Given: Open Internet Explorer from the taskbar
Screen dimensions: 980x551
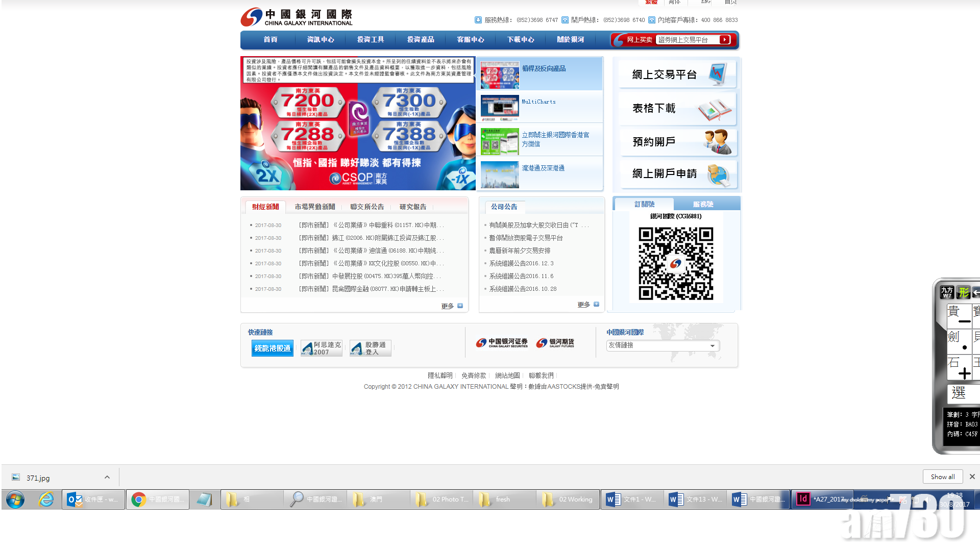Looking at the screenshot, I should click(46, 499).
